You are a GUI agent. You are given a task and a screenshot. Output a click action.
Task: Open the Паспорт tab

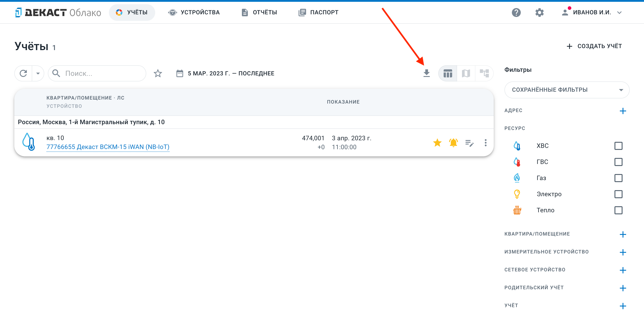coord(318,12)
